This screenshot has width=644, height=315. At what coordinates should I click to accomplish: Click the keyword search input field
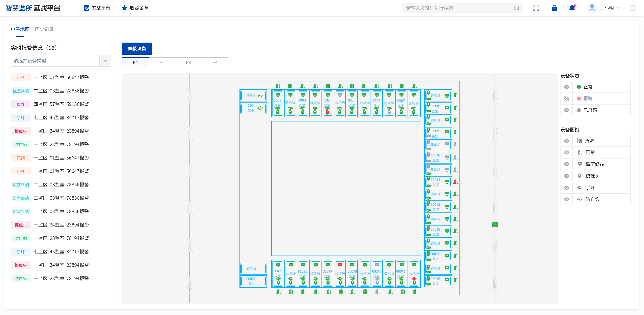(x=458, y=8)
